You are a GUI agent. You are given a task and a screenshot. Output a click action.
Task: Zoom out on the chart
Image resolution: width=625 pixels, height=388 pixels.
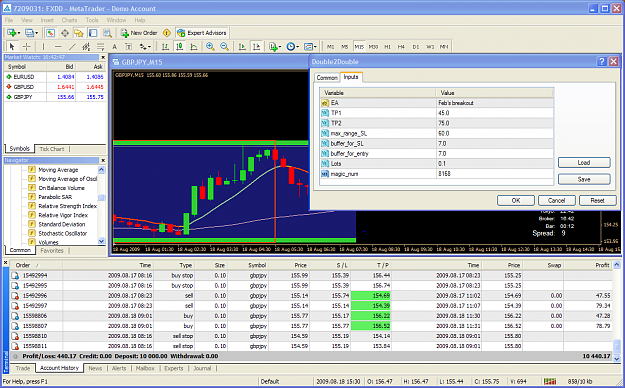point(224,47)
